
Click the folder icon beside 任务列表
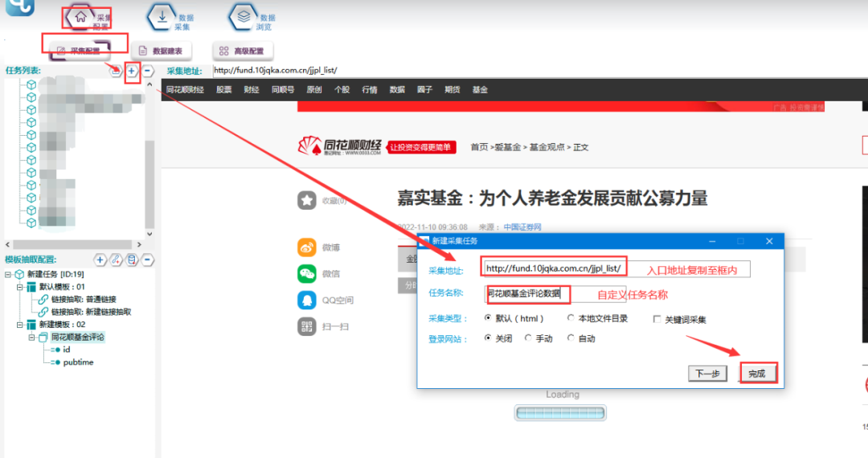pyautogui.click(x=115, y=71)
